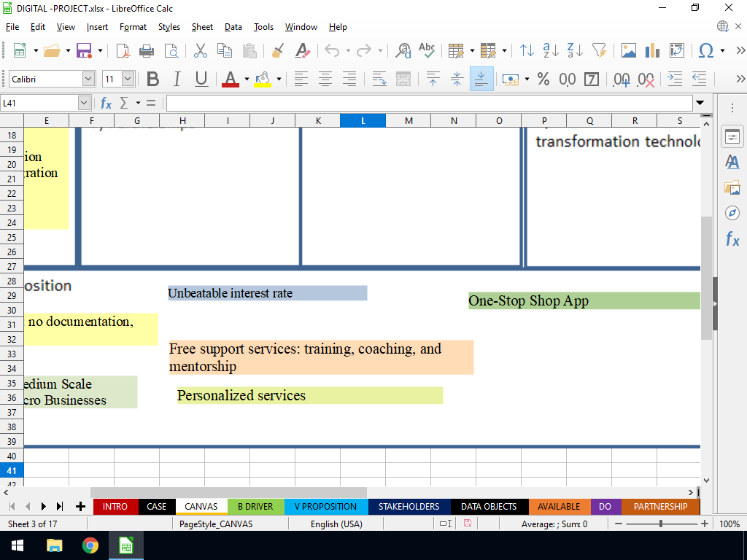Open the Sort dialog icon
This screenshot has width=747, height=560.
(527, 50)
